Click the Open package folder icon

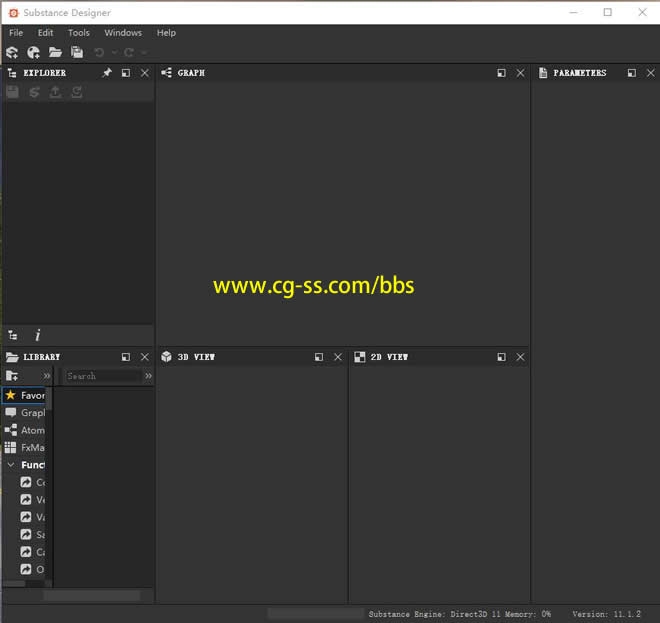(x=55, y=52)
